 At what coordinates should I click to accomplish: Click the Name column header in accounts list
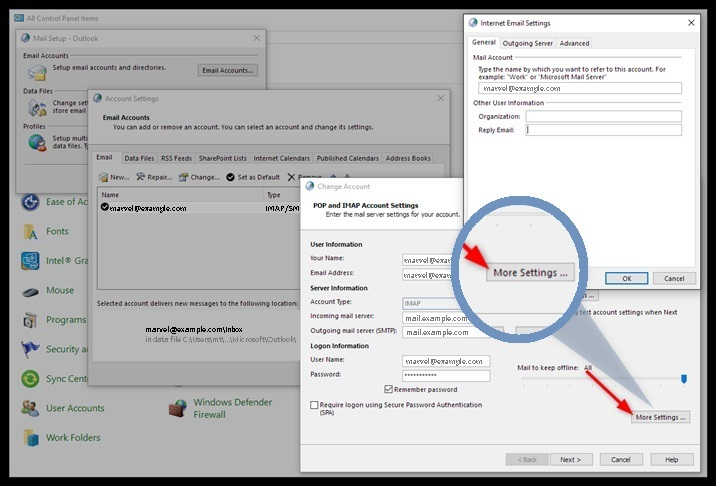click(x=181, y=195)
